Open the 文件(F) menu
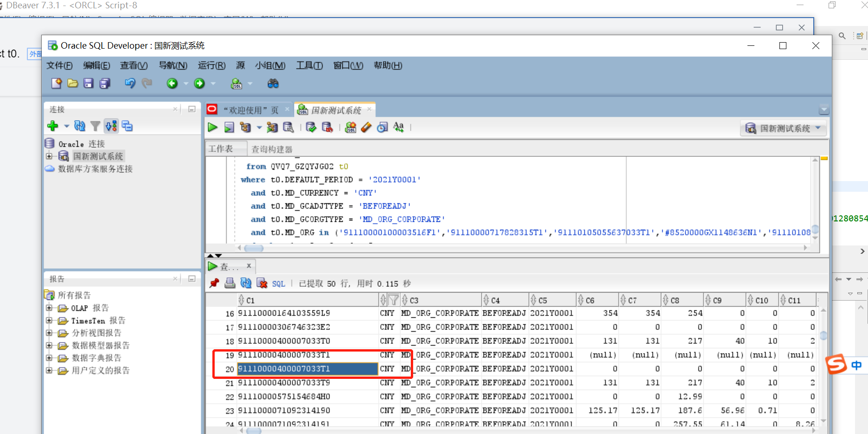The width and height of the screenshot is (868, 434). 59,65
